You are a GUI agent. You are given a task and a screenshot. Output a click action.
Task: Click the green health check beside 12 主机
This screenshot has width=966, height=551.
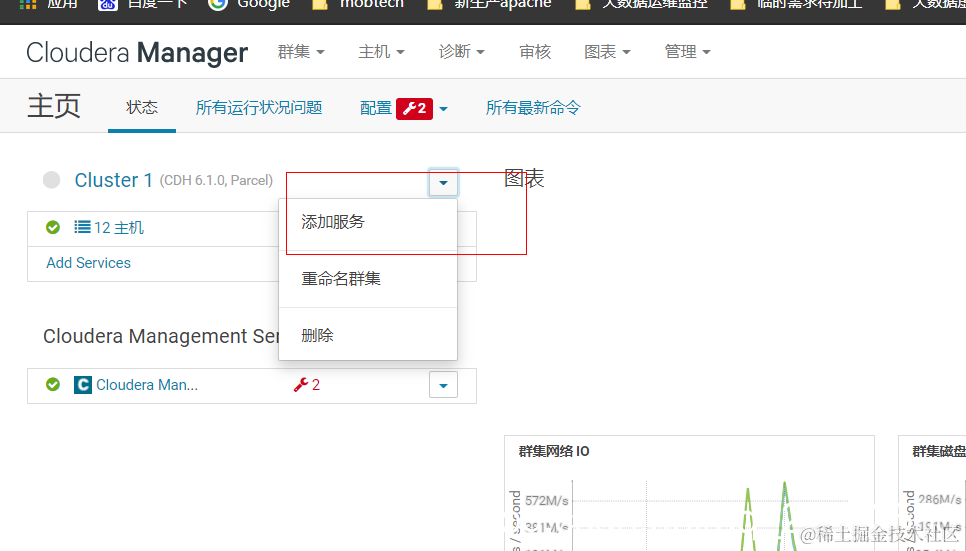[53, 227]
